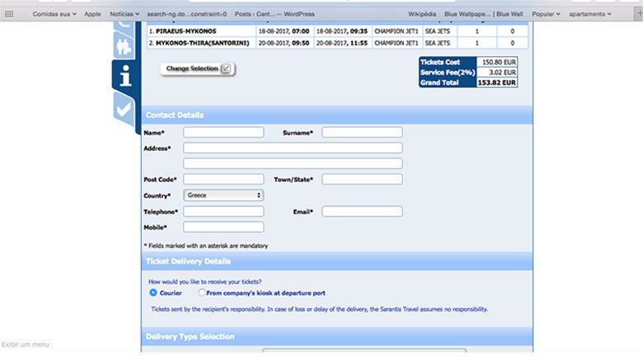Click the Change Selection button
Viewport: 643px width, 364px height.
[x=198, y=69]
